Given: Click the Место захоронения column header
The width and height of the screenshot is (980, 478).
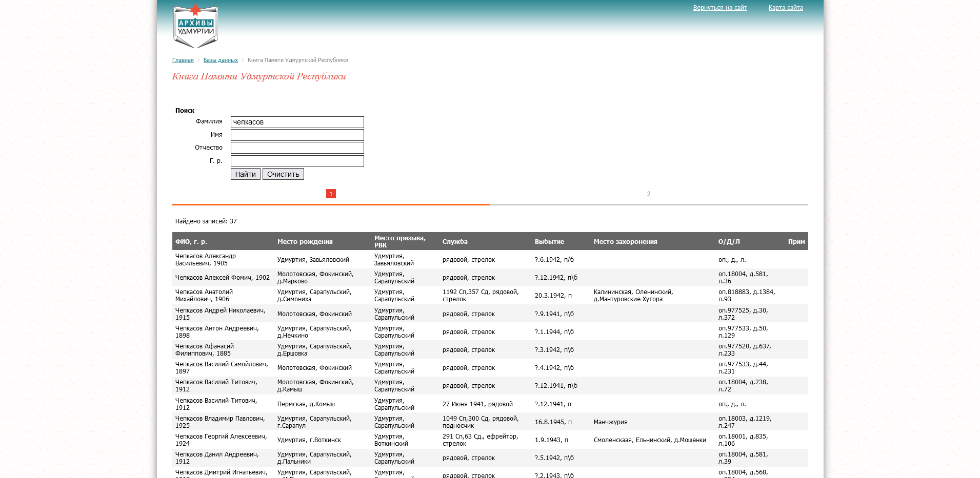Looking at the screenshot, I should pyautogui.click(x=625, y=242).
